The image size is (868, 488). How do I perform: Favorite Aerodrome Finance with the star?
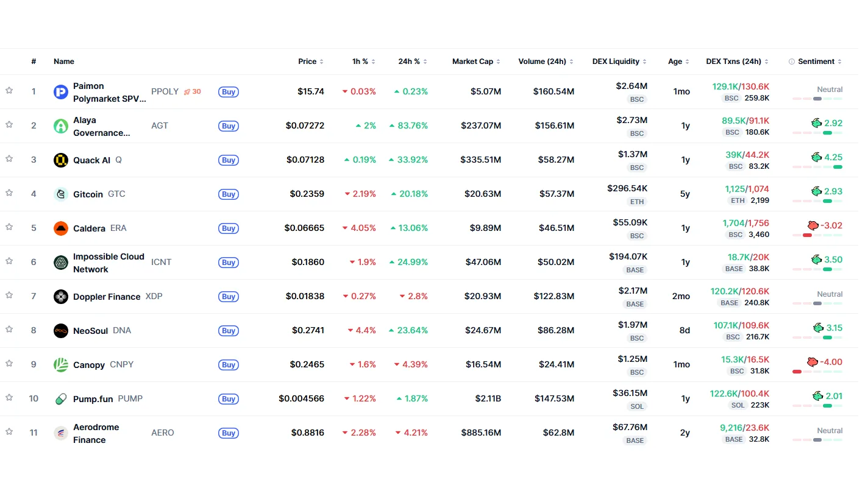[9, 432]
